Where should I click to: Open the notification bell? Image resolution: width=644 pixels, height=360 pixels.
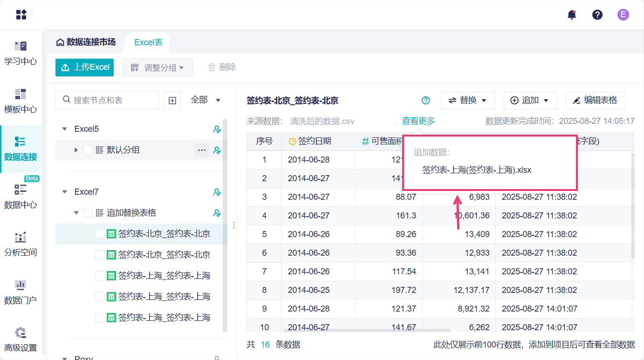click(572, 14)
